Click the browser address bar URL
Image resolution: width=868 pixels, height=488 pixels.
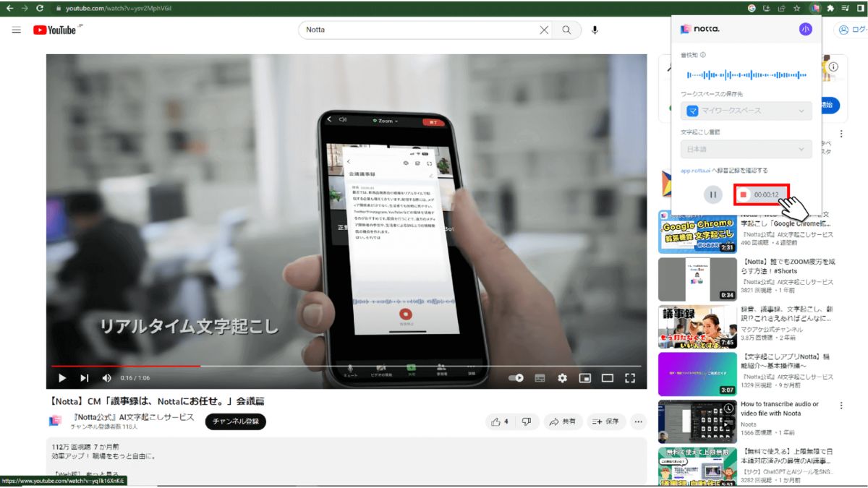click(x=118, y=8)
